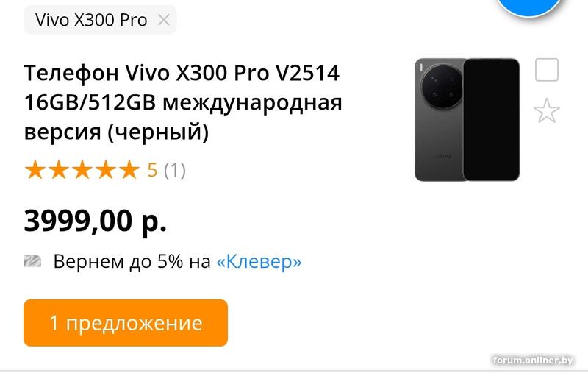
Task: Click the forum.onliner.by watermark
Action: click(x=534, y=361)
